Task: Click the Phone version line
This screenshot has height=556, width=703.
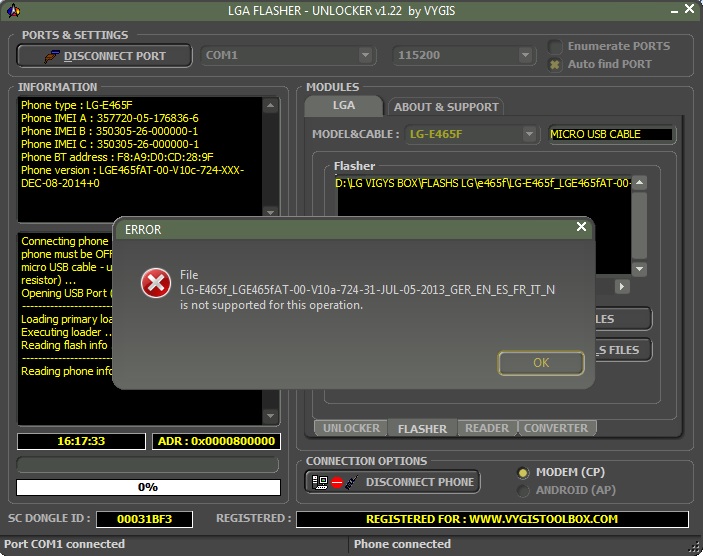Action: [132, 177]
